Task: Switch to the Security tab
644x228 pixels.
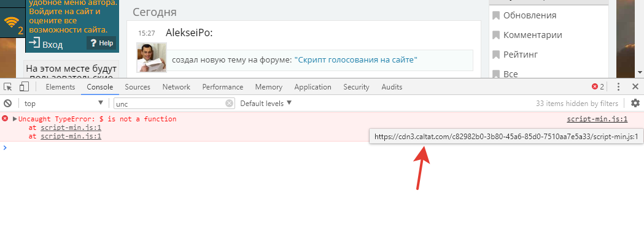Action: pos(356,87)
